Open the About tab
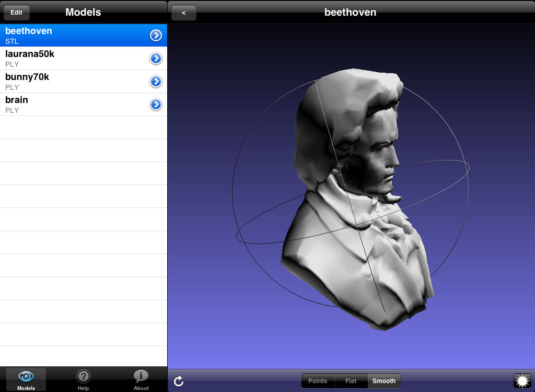Screen dimensions: 535x392 click(141, 380)
